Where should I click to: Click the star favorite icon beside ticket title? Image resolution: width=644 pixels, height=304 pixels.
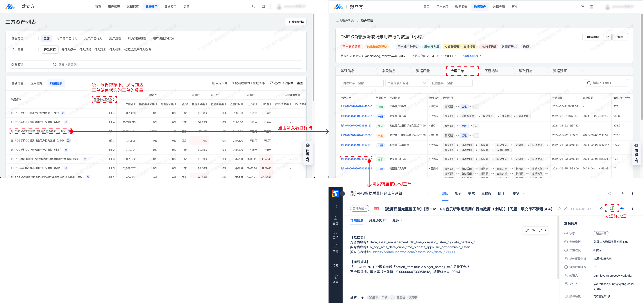(559, 209)
